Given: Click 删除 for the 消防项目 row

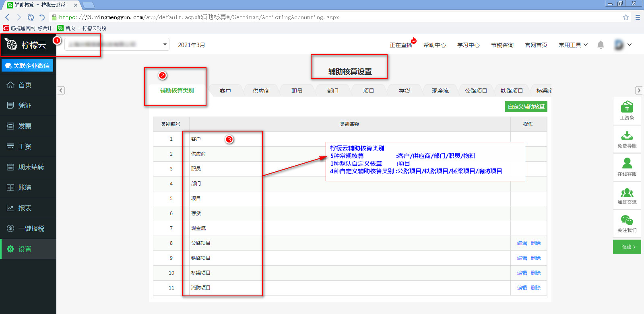Looking at the screenshot, I should pos(535,288).
